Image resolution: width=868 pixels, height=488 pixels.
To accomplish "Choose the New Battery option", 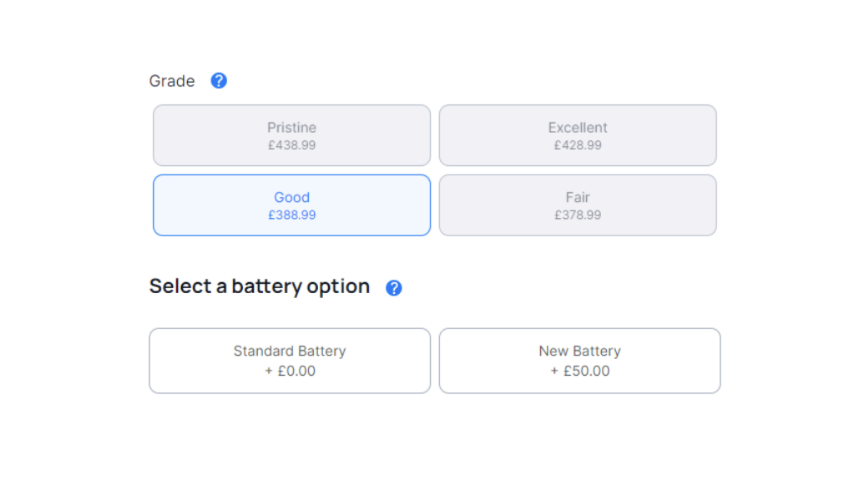I will (580, 361).
